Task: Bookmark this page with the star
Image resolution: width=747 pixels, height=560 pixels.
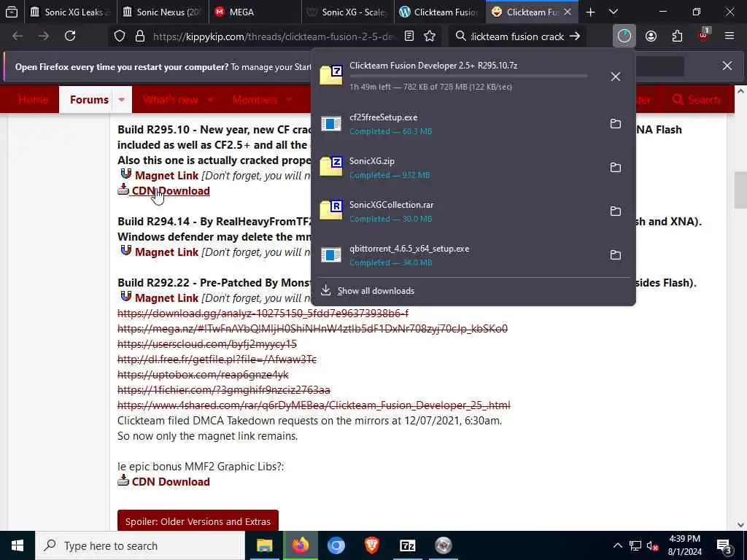Action: pyautogui.click(x=430, y=36)
